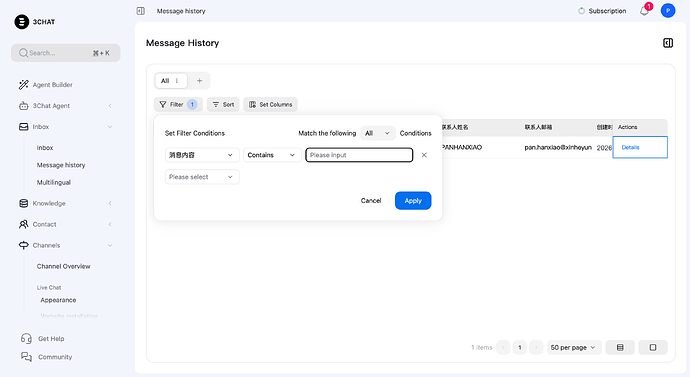Click Message history breadcrumb text

pos(181,11)
